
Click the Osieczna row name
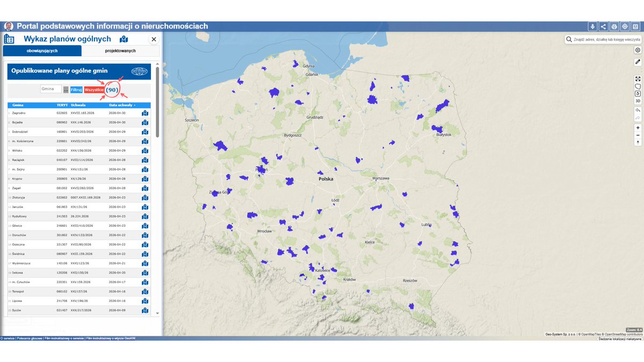[18, 244]
